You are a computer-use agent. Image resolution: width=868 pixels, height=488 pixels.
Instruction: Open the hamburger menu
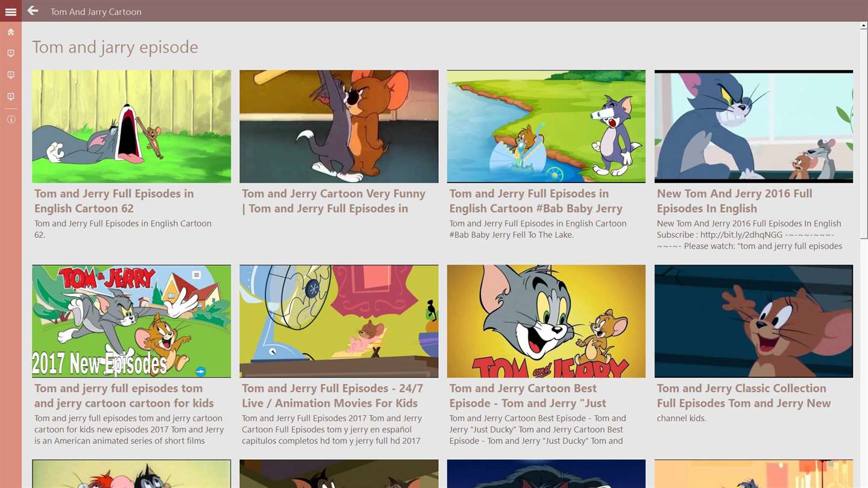pyautogui.click(x=11, y=11)
